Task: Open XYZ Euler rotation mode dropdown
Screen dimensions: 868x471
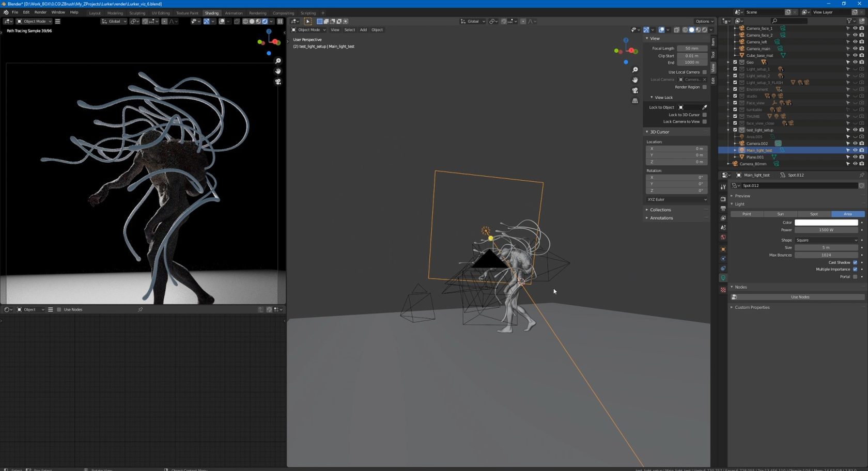Action: click(677, 199)
